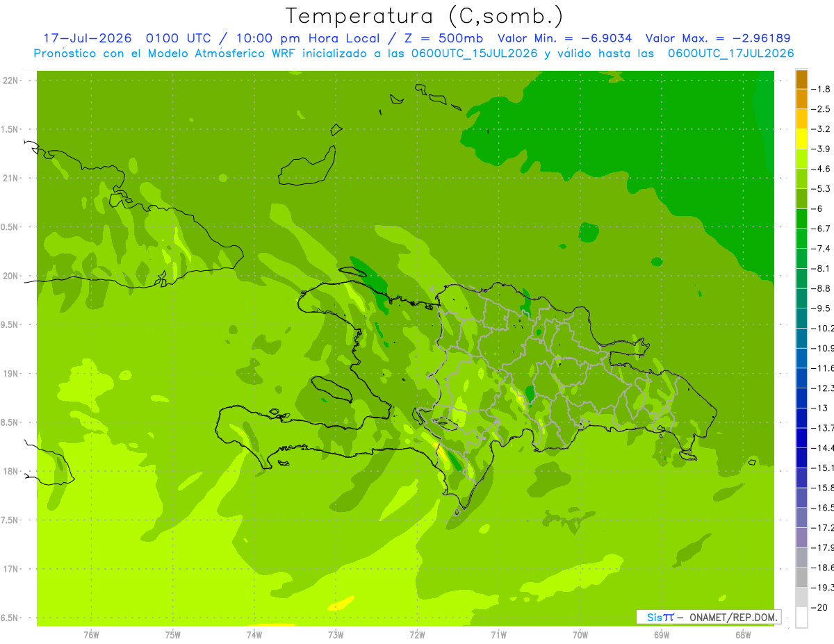Click the '70W' longitude label
Viewport: 834px width, 644px height.
[x=580, y=634]
